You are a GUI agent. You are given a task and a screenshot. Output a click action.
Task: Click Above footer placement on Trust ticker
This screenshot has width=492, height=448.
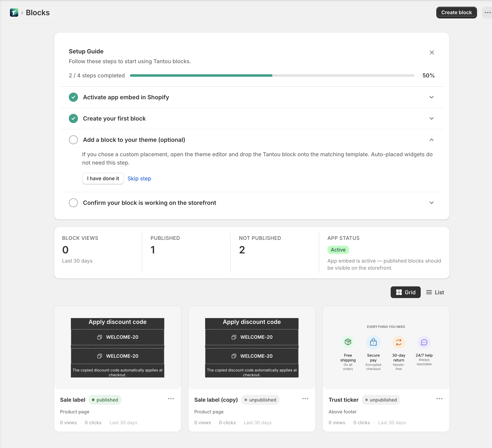point(342,412)
